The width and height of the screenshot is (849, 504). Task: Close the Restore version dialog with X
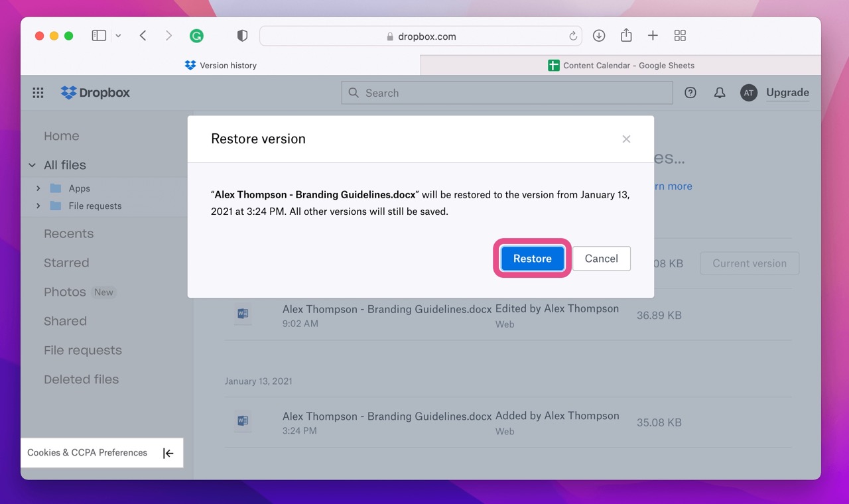tap(626, 139)
